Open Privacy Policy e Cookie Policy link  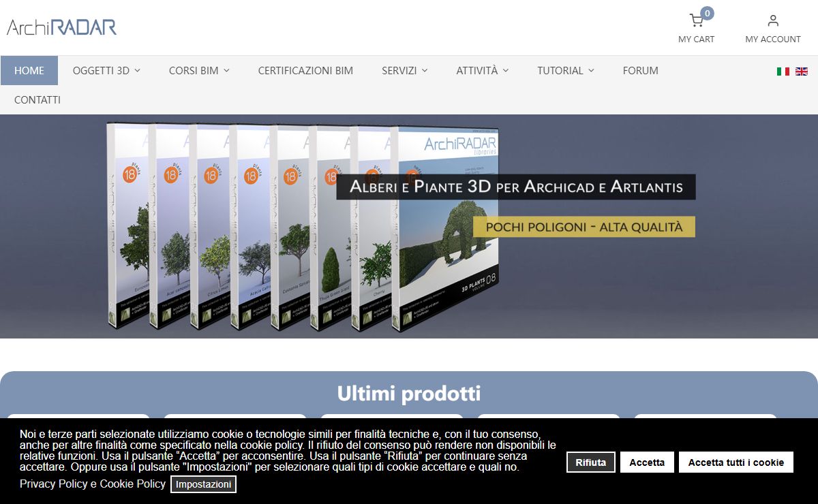93,484
